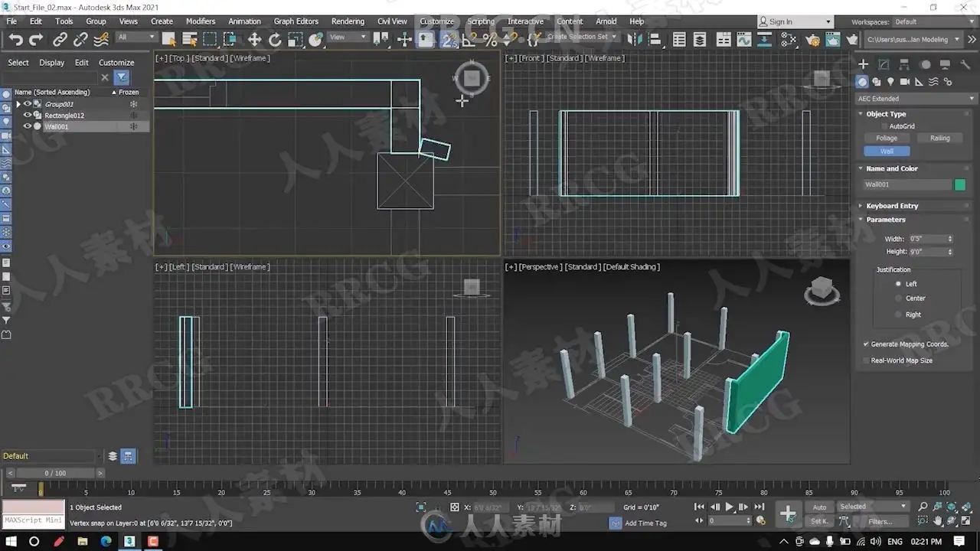Expand the Keyboard Entry rollout
The width and height of the screenshot is (980, 551).
pyautogui.click(x=892, y=206)
